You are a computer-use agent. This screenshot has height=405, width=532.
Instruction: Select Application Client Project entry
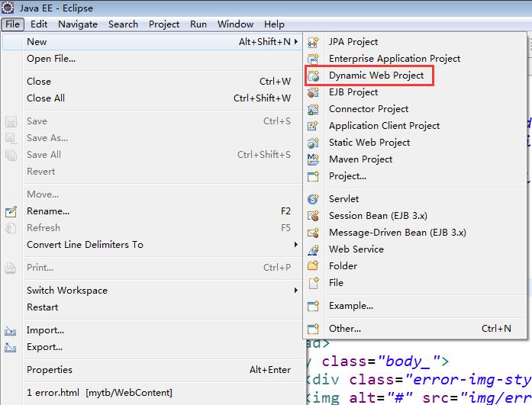pos(415,126)
